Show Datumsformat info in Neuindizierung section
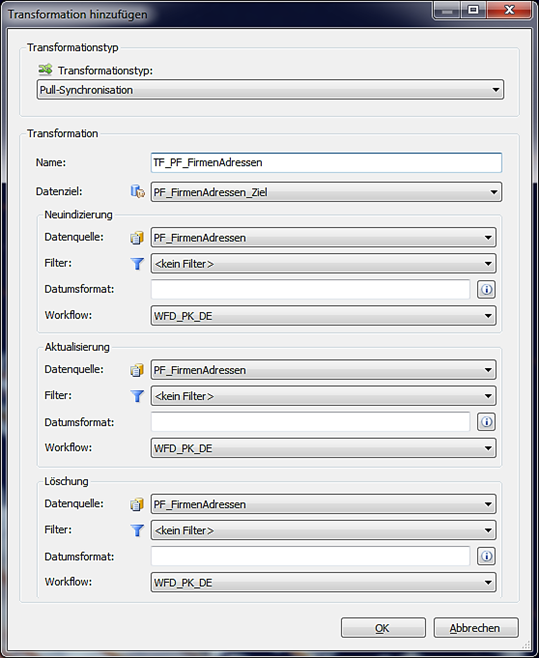The width and height of the screenshot is (539, 658). pos(486,289)
